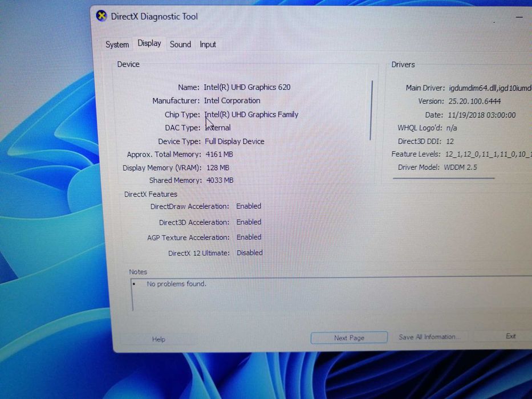The width and height of the screenshot is (532, 399).
Task: Click the 'WDDM 2.5' driver model value
Action: [x=460, y=167]
